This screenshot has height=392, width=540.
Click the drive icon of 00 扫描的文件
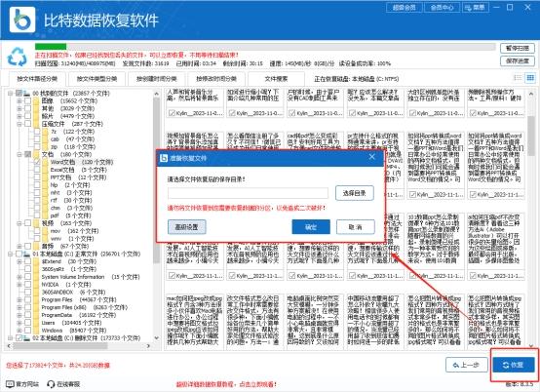pyautogui.click(x=26, y=94)
